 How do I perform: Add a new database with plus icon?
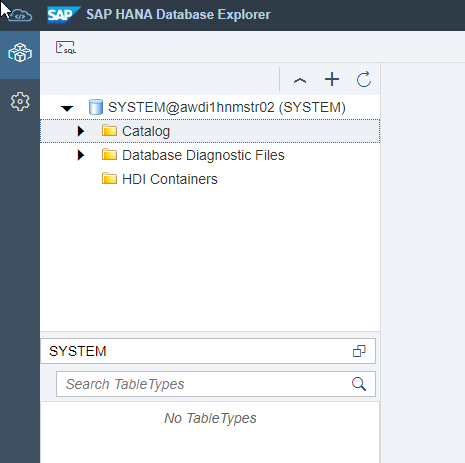click(332, 79)
